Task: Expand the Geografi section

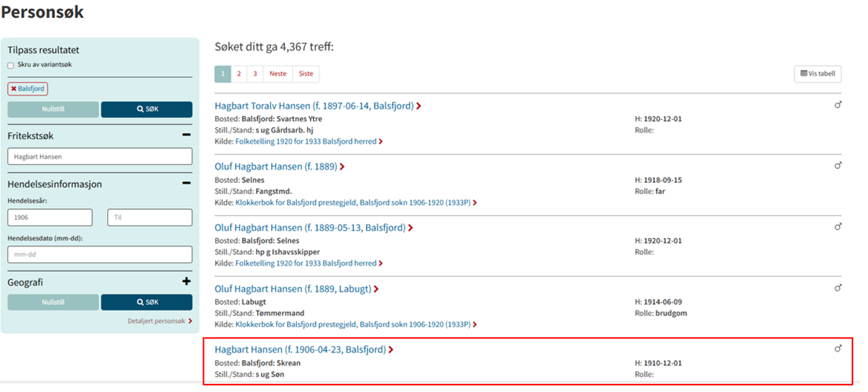Action: tap(186, 282)
